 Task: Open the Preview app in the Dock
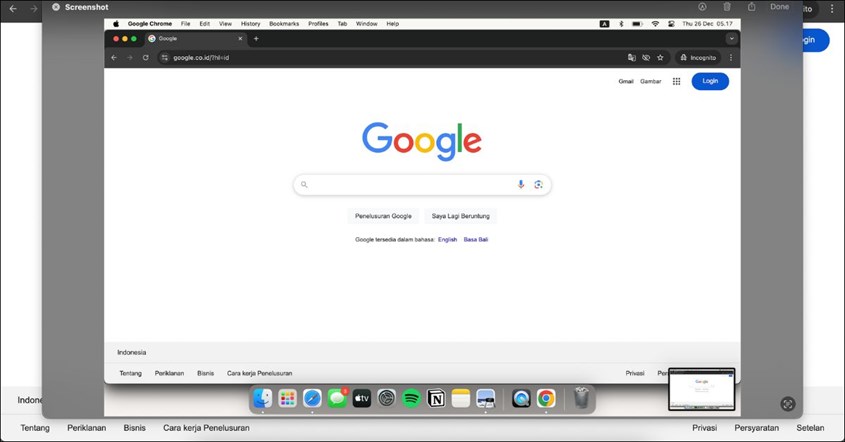click(x=486, y=398)
